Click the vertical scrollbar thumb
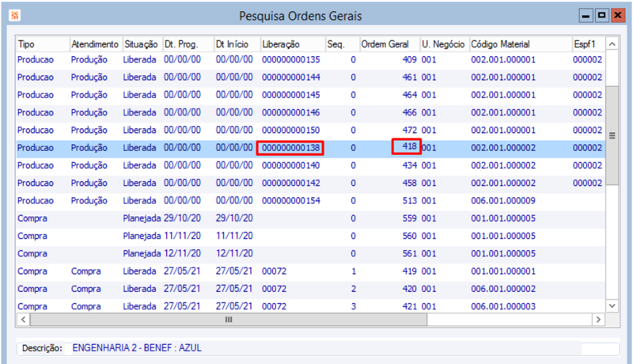Viewport: 633px width, 364px height. (x=612, y=135)
